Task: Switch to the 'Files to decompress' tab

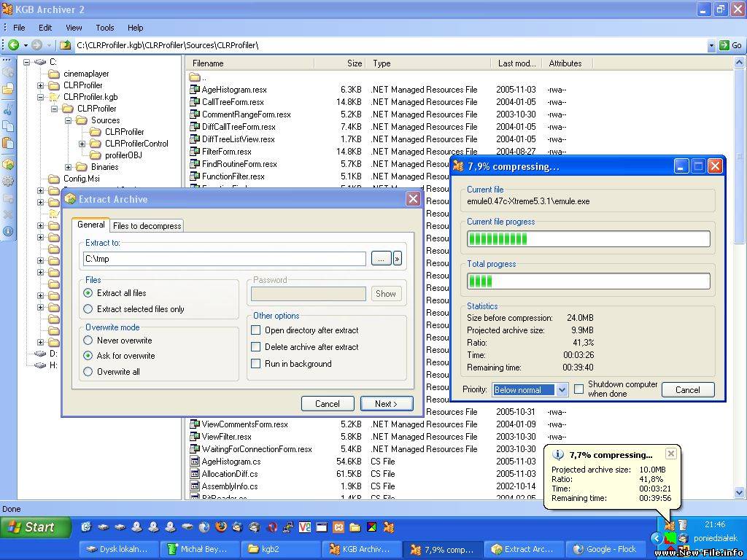Action: pyautogui.click(x=146, y=226)
